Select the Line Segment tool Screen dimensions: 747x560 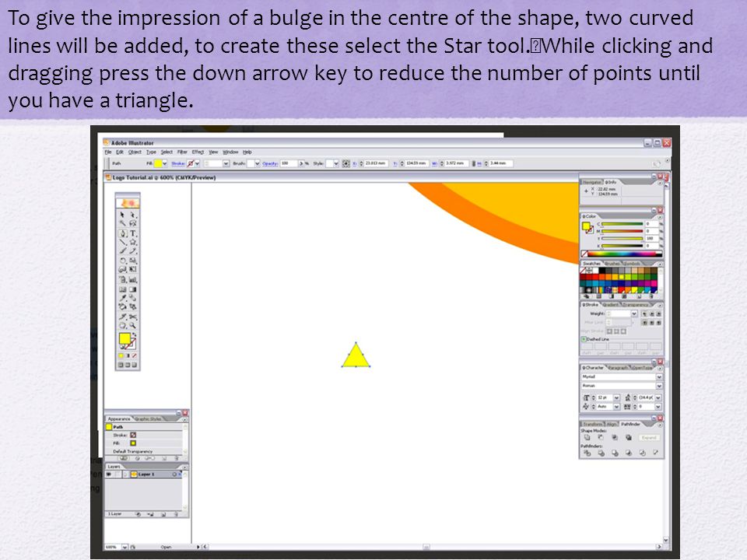122,243
